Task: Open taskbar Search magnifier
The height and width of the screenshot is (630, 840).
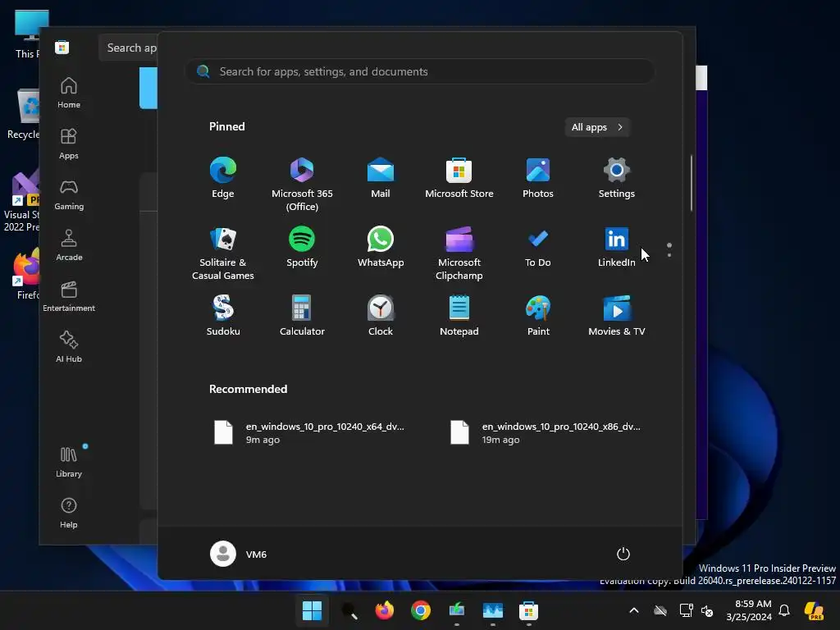Action: point(349,610)
